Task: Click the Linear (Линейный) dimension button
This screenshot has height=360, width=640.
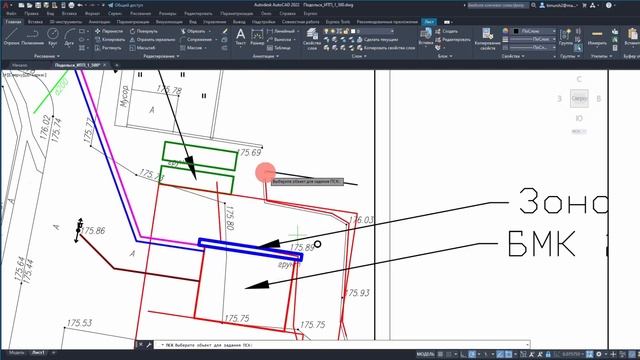Action: tap(281, 31)
